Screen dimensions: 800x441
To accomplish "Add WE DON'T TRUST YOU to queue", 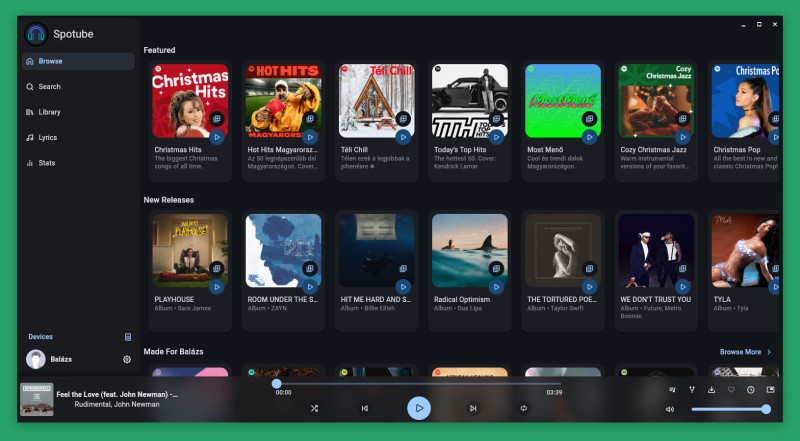I will (683, 268).
